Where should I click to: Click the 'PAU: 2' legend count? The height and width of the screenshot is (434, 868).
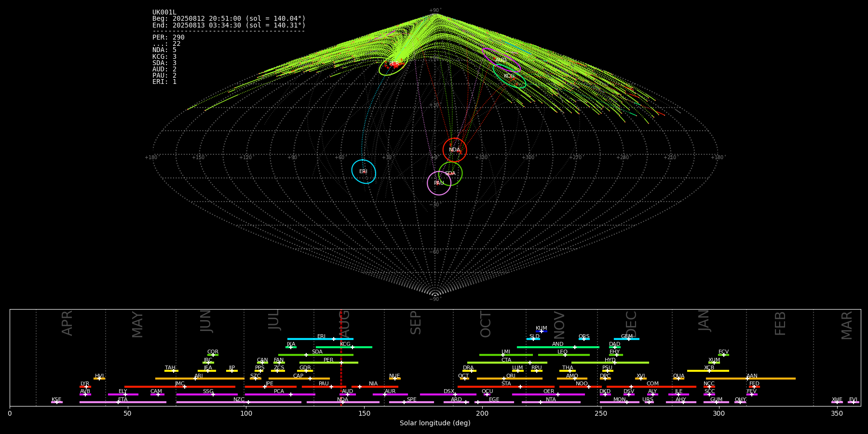(164, 76)
